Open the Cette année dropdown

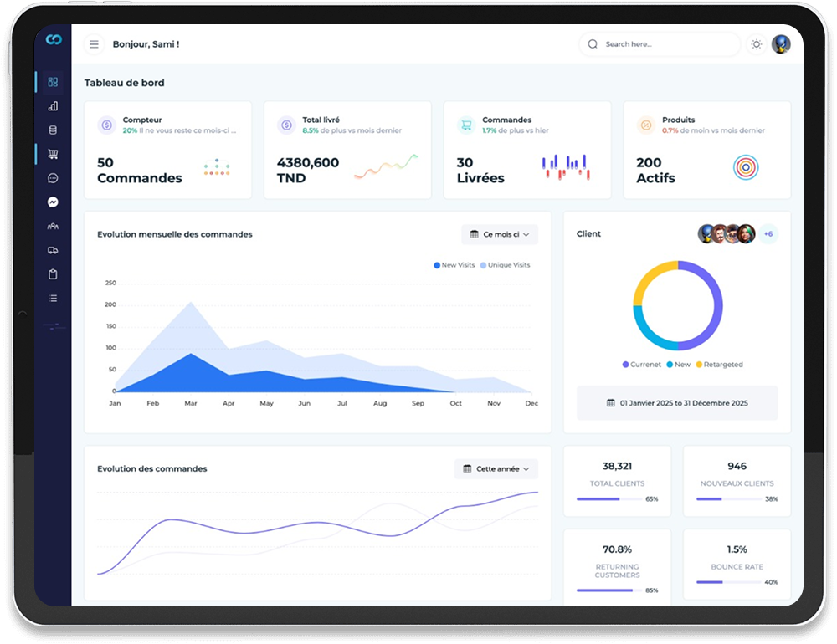pyautogui.click(x=496, y=469)
